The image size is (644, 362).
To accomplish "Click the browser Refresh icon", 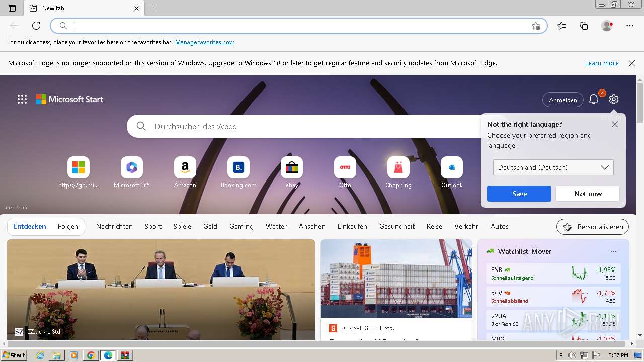I will (36, 26).
